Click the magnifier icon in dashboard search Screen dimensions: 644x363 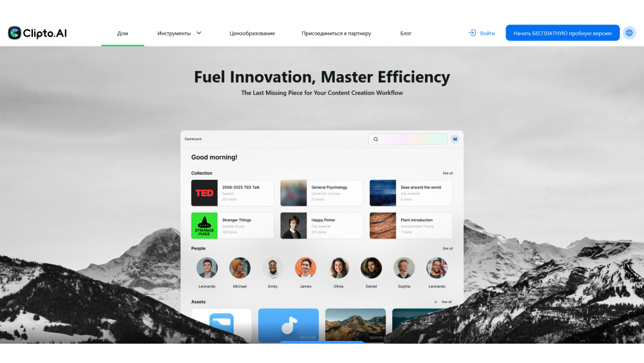pyautogui.click(x=376, y=139)
